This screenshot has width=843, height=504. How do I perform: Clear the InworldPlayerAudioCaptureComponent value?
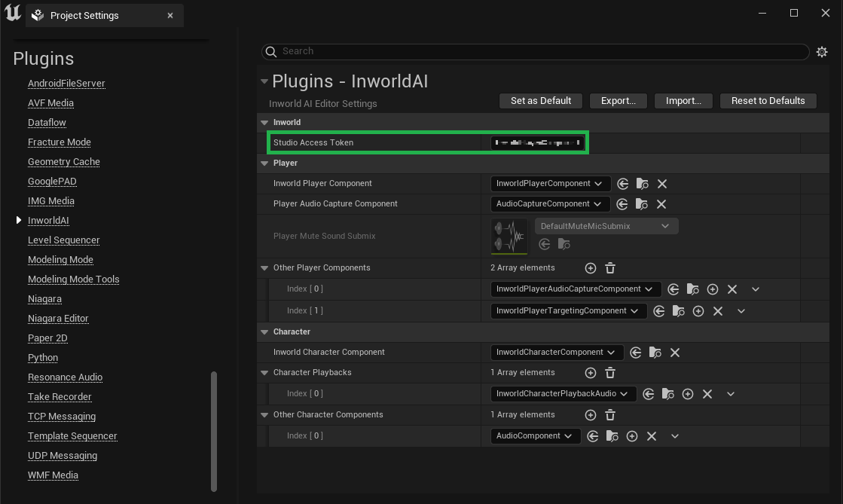(x=732, y=289)
